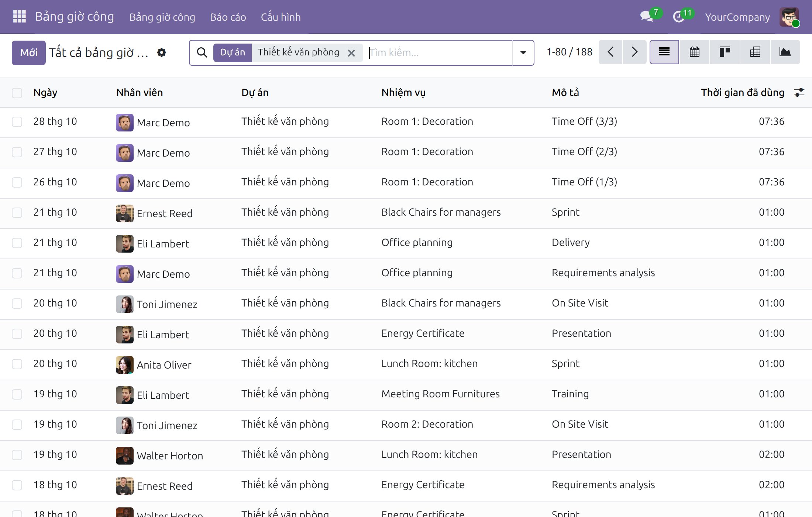This screenshot has height=517, width=812.
Task: Open the Meeting Room Furnitures task cell
Action: 440,394
